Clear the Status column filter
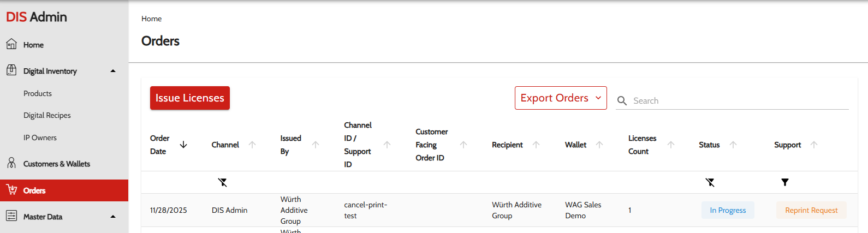The image size is (868, 233). coord(710,182)
